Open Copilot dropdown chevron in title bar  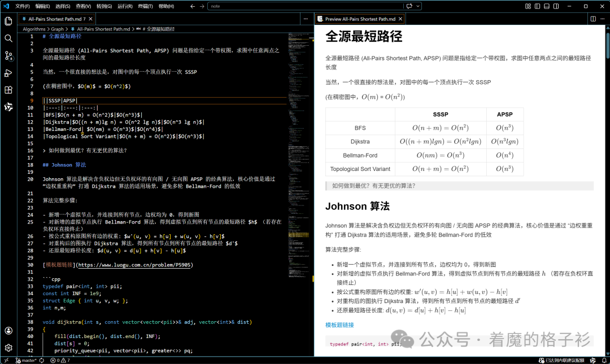pos(418,6)
